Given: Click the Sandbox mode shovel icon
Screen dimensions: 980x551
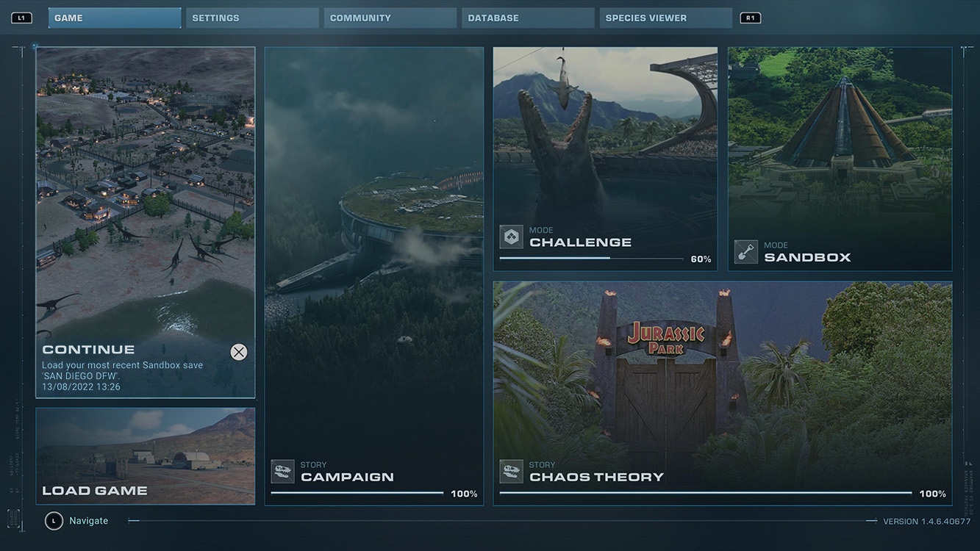Looking at the screenshot, I should tap(746, 252).
